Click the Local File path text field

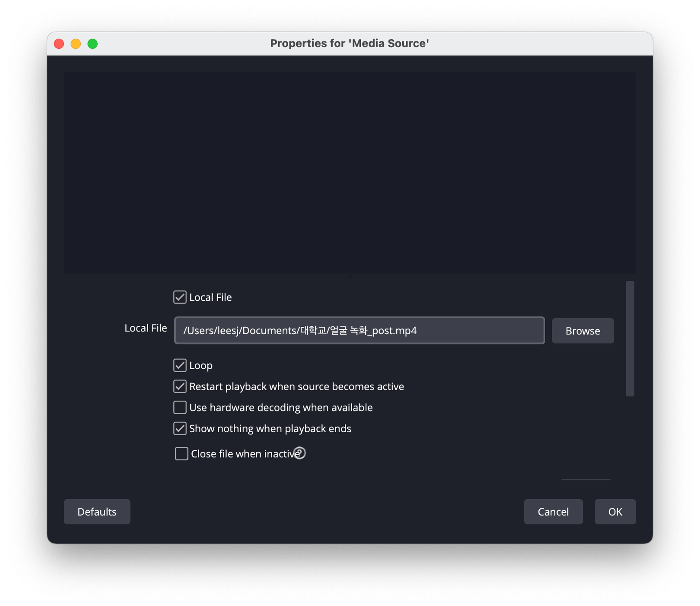click(x=359, y=331)
